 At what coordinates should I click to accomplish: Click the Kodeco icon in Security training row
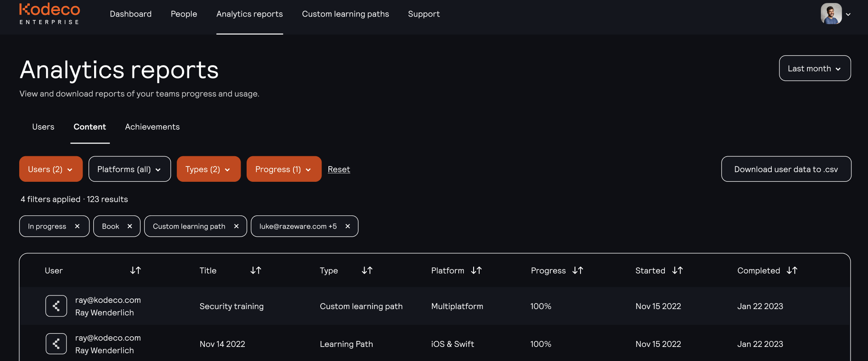[x=56, y=306]
